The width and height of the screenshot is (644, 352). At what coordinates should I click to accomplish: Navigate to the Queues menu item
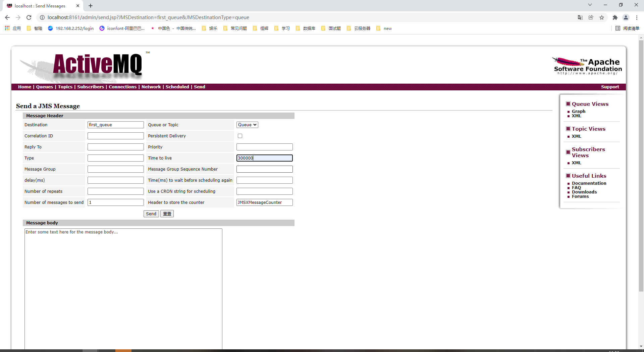tap(44, 87)
